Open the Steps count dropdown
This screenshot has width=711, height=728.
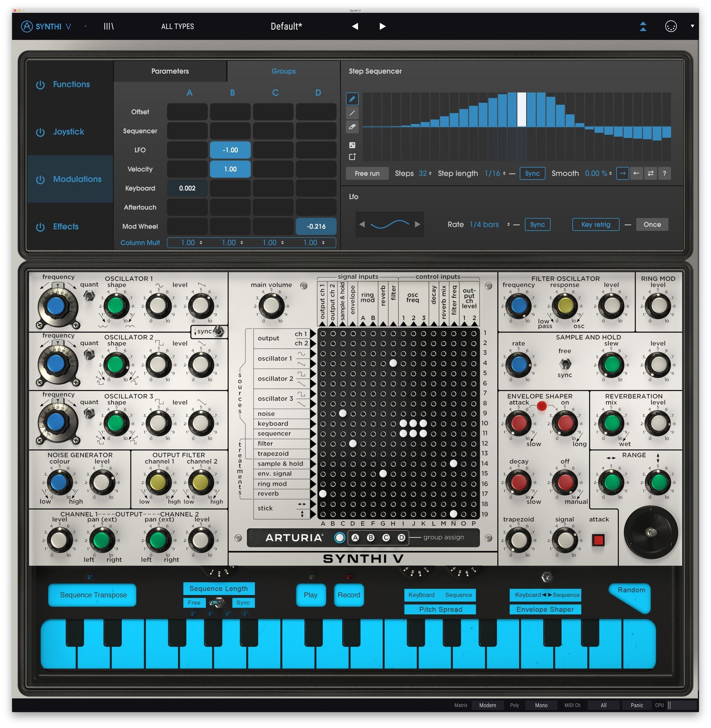425,173
